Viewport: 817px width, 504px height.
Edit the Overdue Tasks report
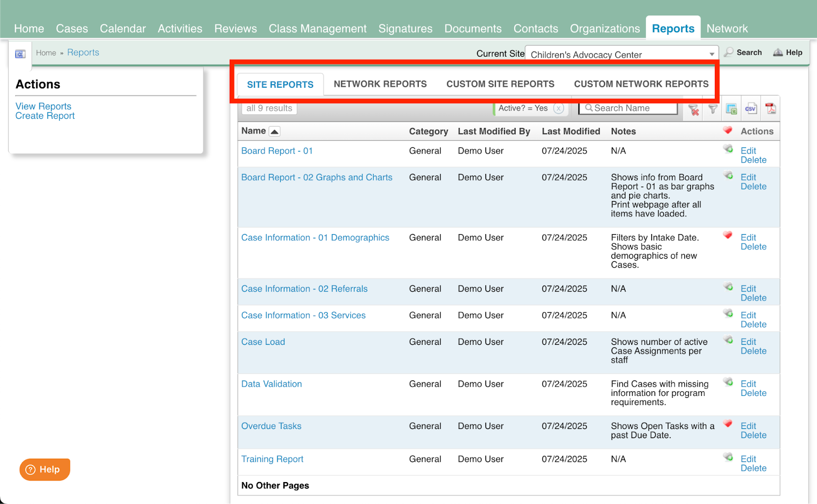748,426
